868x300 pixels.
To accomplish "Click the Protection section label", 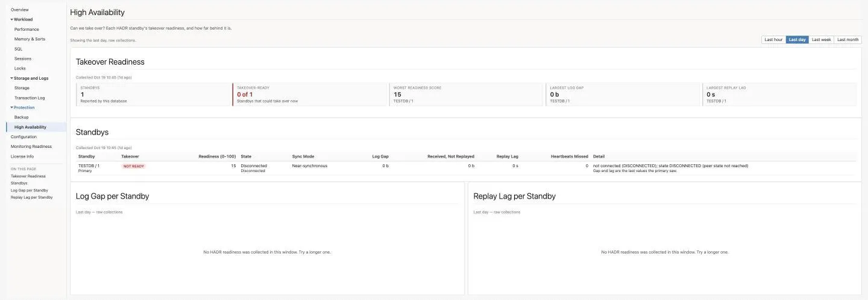I will click(x=24, y=107).
